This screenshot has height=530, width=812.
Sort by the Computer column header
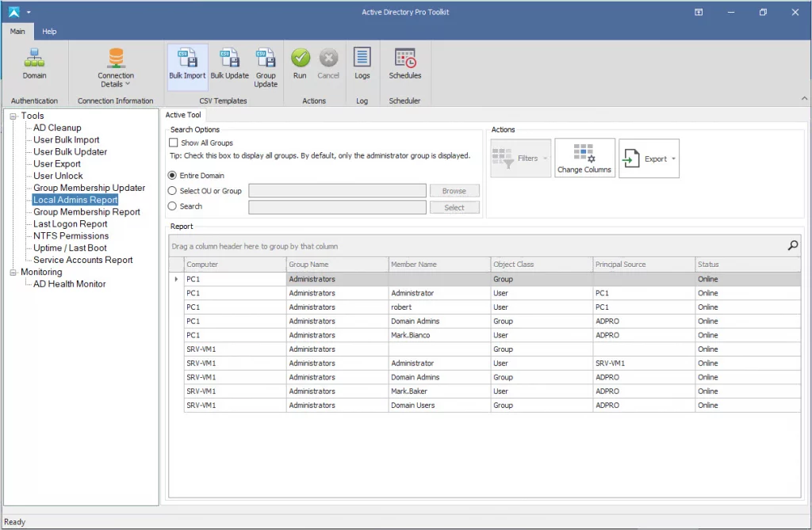click(x=235, y=265)
